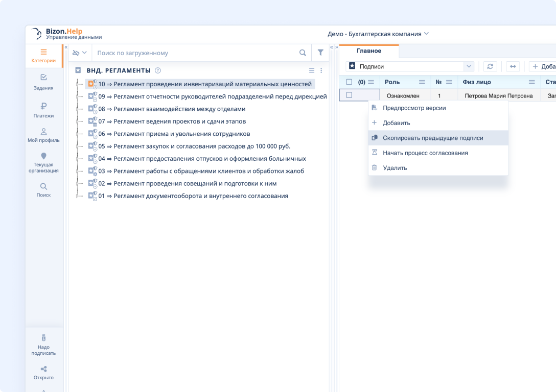Toggle the select-all checkbox in table header
The height and width of the screenshot is (392, 556).
349,82
